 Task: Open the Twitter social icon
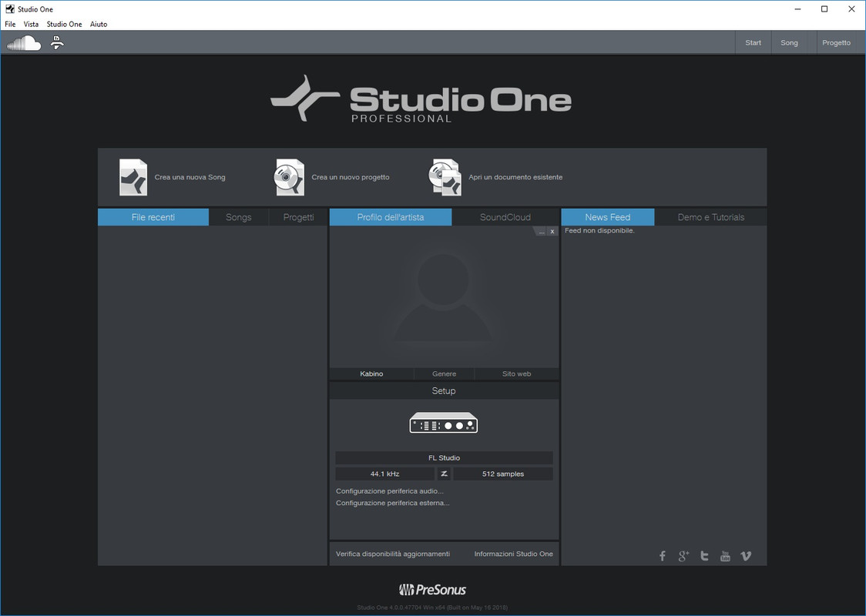pyautogui.click(x=704, y=556)
